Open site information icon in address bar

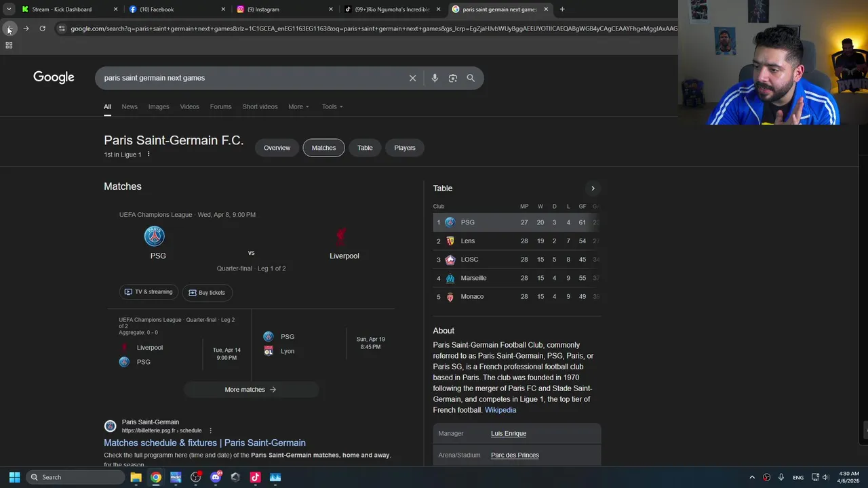coord(62,28)
